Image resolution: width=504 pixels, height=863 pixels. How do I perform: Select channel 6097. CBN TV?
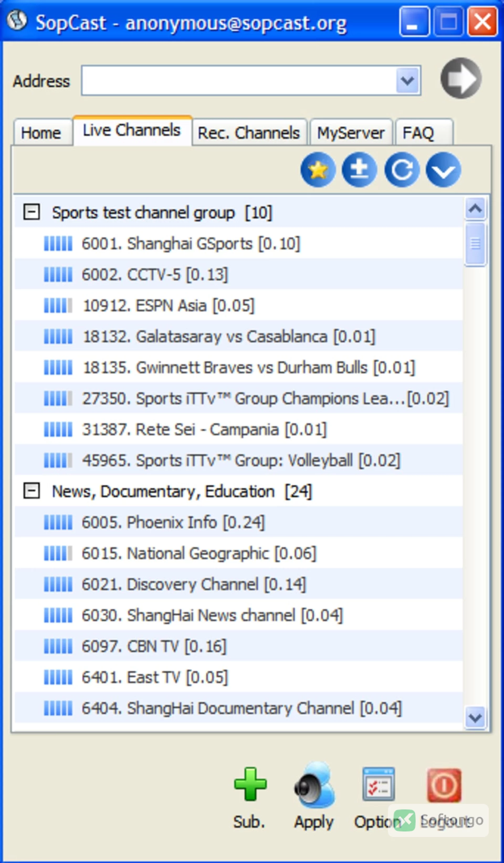click(239, 646)
